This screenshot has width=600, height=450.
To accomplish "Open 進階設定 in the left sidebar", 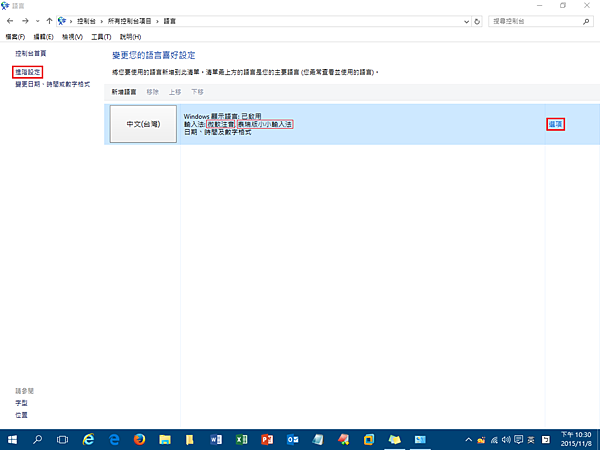I will tap(28, 72).
